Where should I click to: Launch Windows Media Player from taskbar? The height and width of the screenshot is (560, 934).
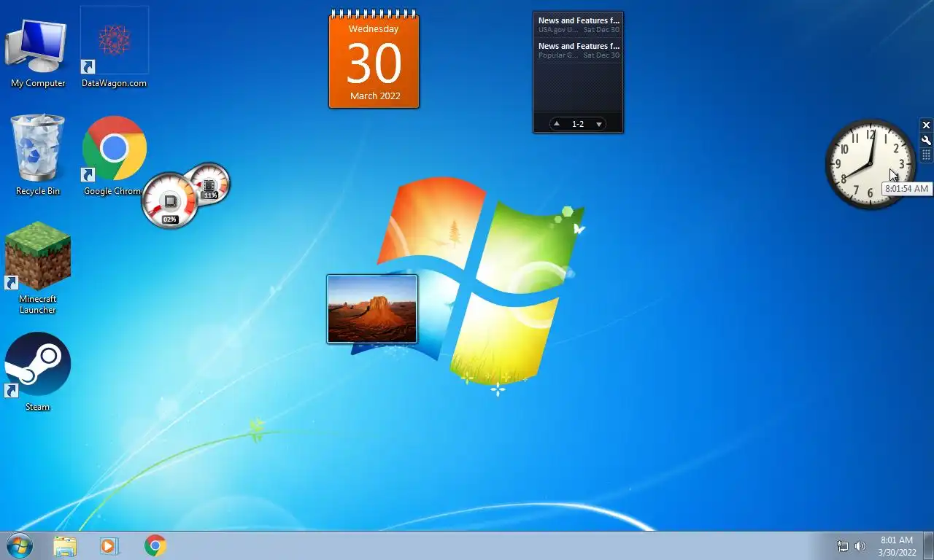[109, 545]
